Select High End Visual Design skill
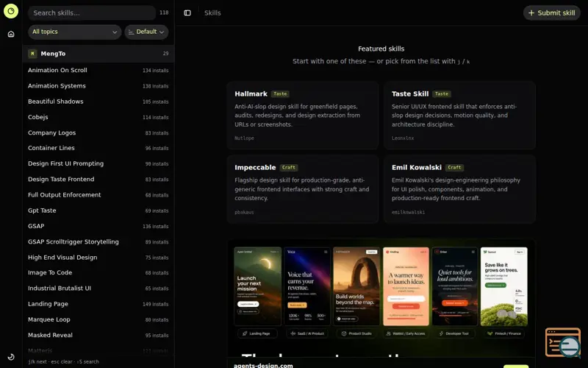The height and width of the screenshot is (368, 588). [x=98, y=258]
